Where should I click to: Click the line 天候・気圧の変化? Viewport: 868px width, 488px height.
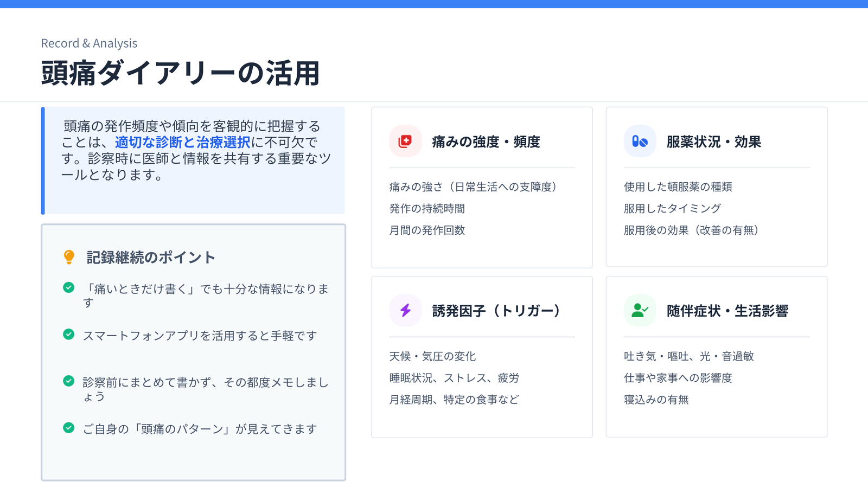click(432, 356)
